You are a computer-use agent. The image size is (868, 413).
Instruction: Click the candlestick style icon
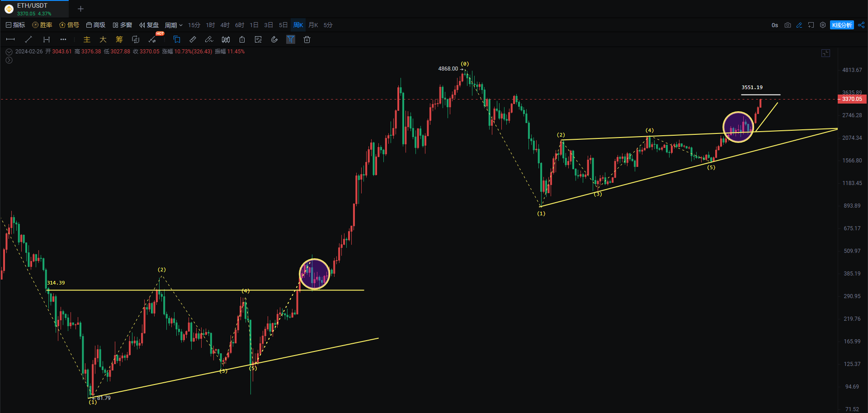point(226,39)
